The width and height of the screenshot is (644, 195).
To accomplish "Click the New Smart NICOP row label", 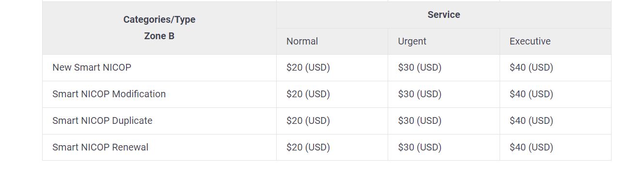I will pyautogui.click(x=92, y=68).
